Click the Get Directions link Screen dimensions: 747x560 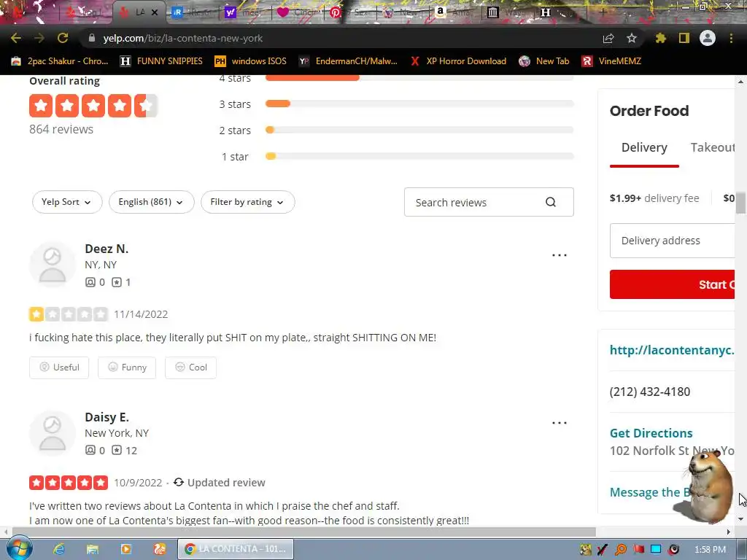coord(651,433)
